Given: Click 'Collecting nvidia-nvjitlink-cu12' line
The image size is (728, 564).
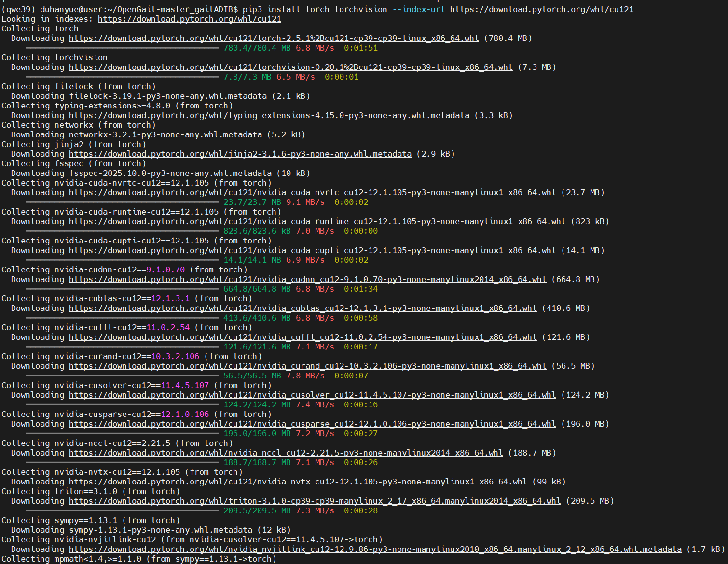Looking at the screenshot, I should [192, 539].
